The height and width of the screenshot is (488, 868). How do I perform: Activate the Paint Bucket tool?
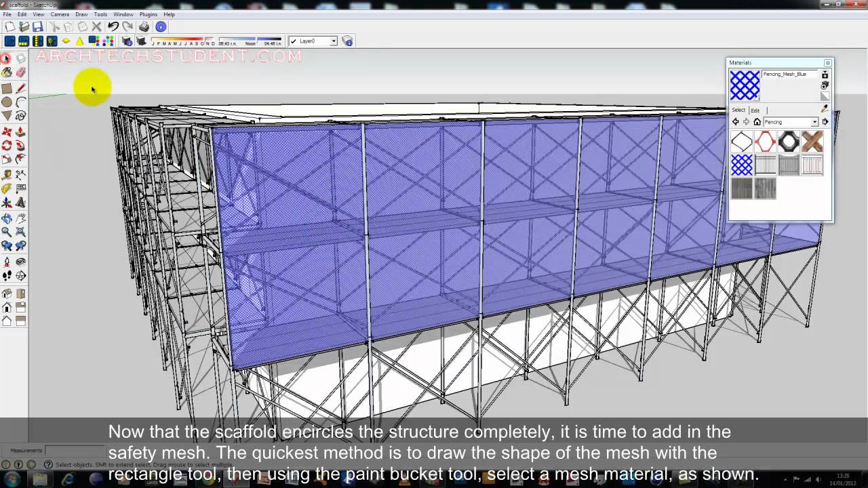(x=6, y=73)
